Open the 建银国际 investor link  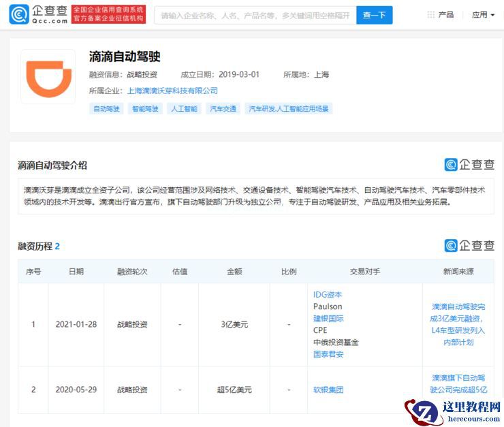(328, 319)
